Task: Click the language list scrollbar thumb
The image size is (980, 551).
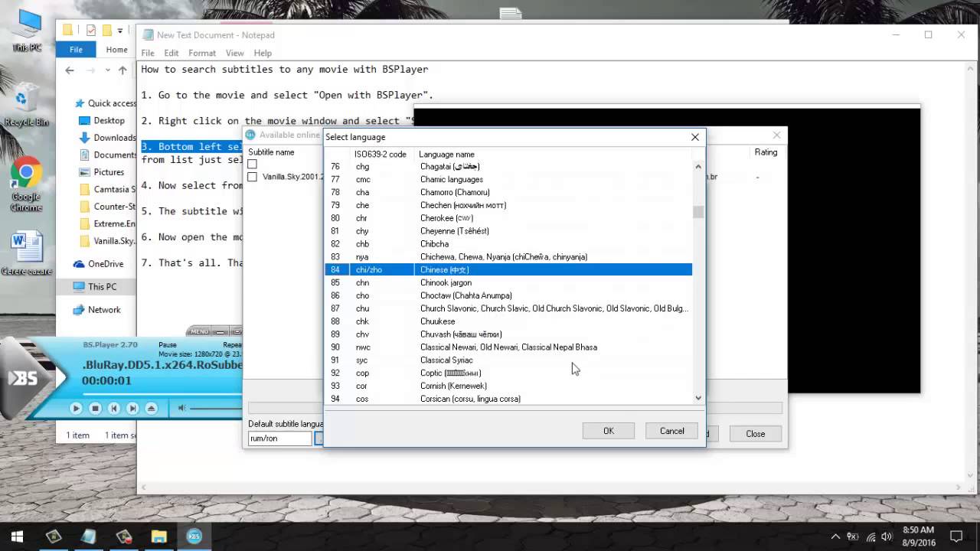Action: tap(697, 212)
